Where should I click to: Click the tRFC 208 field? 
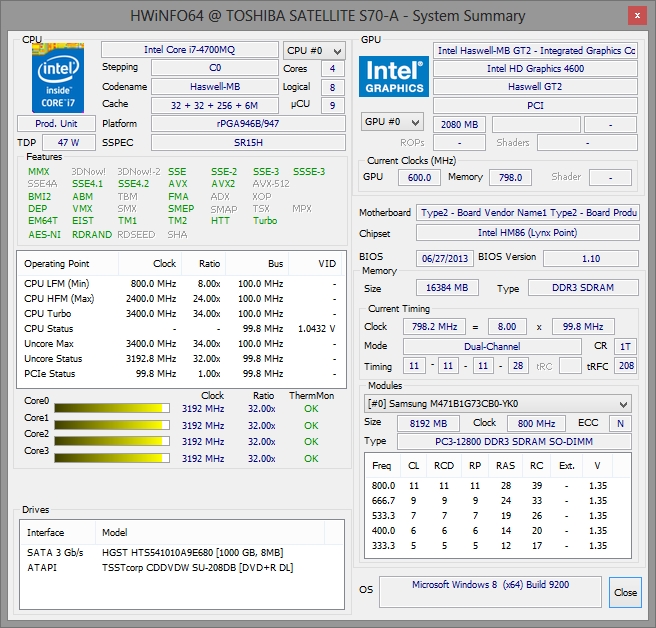click(626, 366)
